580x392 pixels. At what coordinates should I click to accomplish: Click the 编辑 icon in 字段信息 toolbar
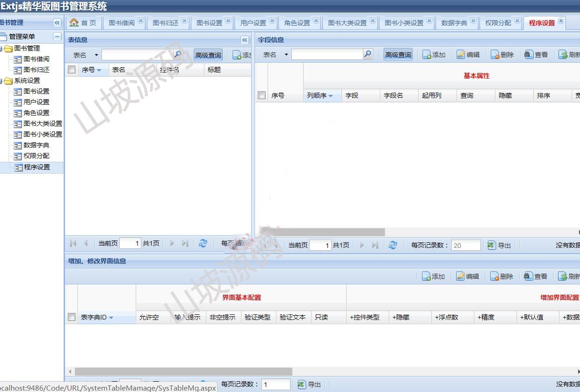click(x=468, y=55)
